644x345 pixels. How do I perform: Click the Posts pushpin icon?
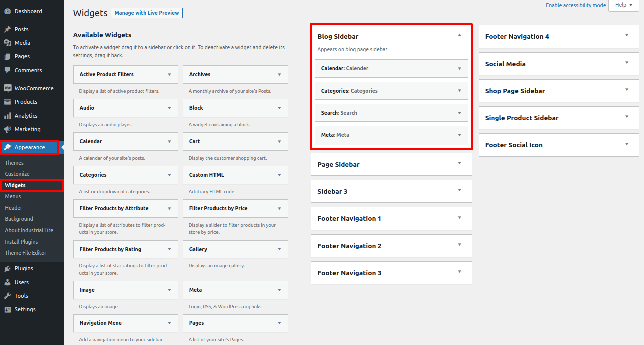pyautogui.click(x=7, y=29)
